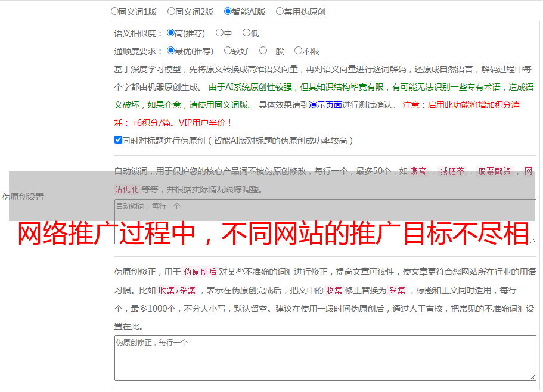The image size is (543, 392).
Task: Select the 同义词2版 radio option
Action: tap(171, 11)
